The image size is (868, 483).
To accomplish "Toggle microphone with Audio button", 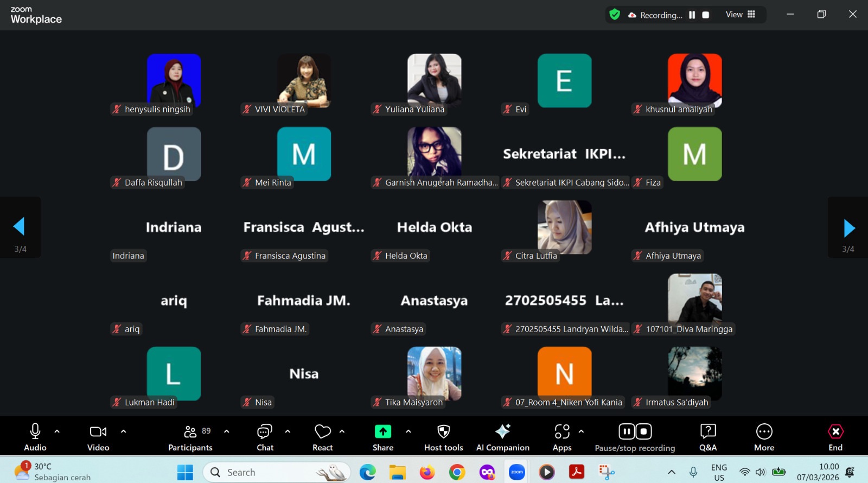I will coord(35,436).
